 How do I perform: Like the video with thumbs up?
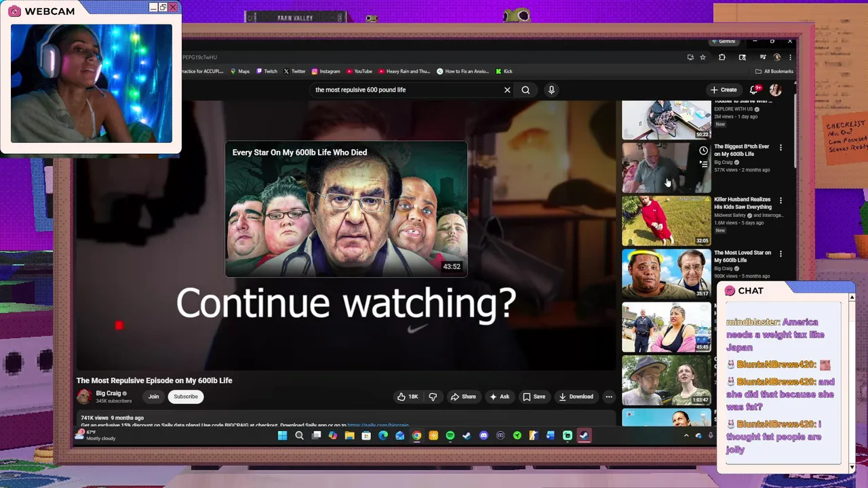(x=408, y=396)
